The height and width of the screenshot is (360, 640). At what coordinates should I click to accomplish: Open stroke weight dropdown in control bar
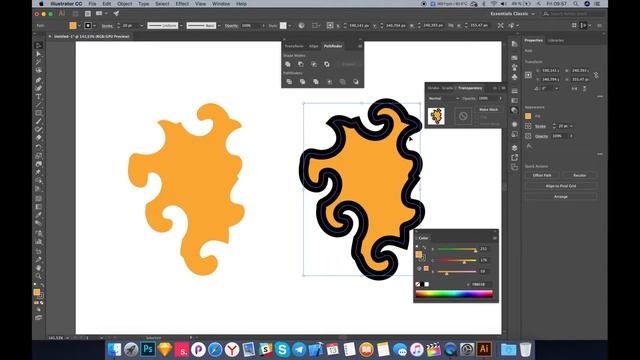[x=142, y=25]
